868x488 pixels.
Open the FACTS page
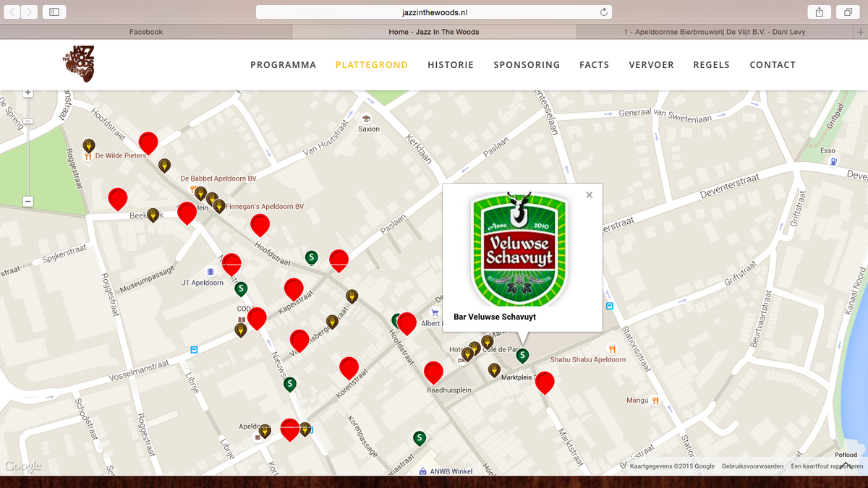(595, 65)
